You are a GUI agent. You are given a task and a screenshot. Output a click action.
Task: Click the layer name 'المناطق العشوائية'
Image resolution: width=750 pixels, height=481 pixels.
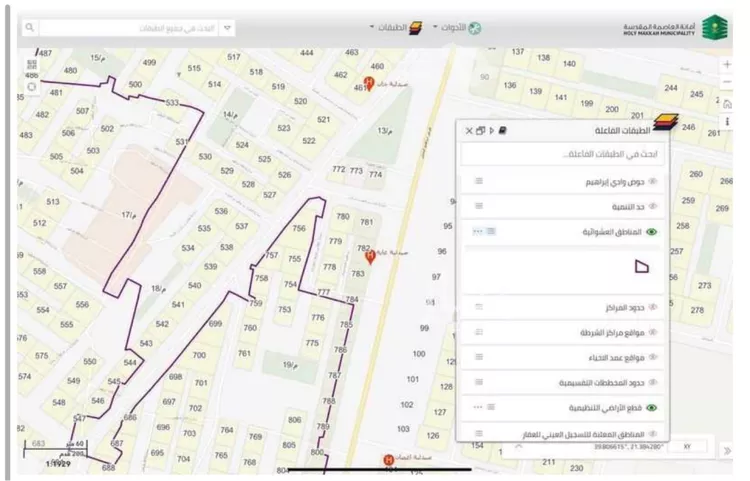pos(612,232)
